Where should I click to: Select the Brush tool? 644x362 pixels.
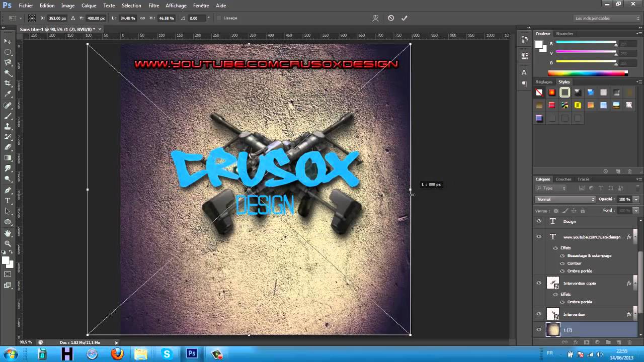click(x=8, y=116)
